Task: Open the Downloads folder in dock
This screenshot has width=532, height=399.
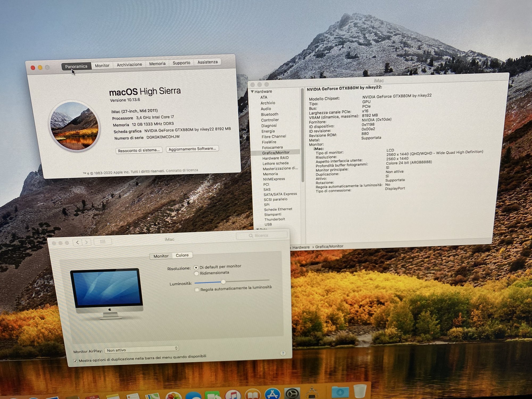Action: 340,392
